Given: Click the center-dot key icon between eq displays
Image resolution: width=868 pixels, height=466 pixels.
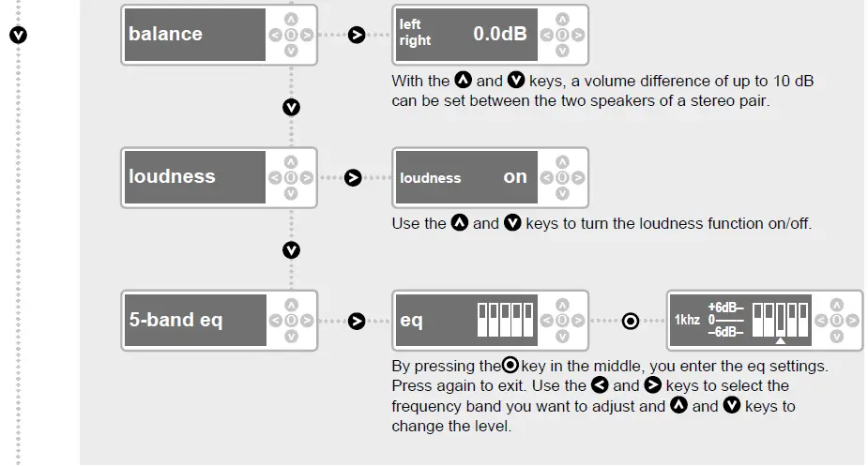Looking at the screenshot, I should click(631, 322).
